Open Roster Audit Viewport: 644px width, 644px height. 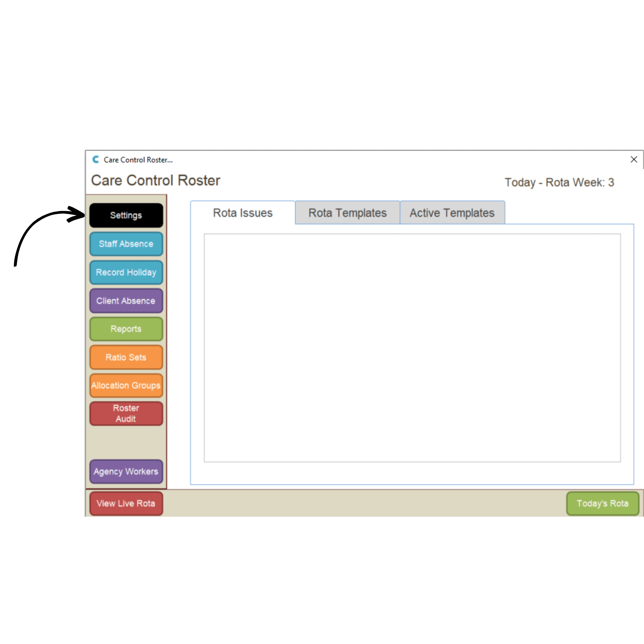(126, 414)
